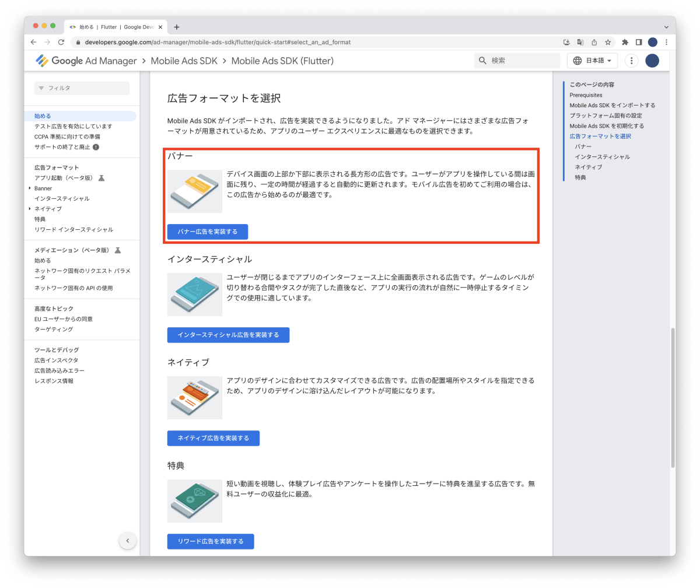Click the browser address bar URL
Screen dimensions: 700x588
218,42
